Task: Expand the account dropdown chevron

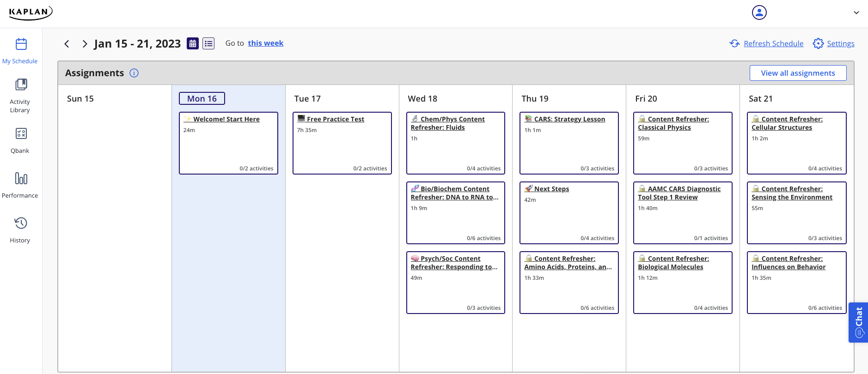Action: (x=856, y=13)
